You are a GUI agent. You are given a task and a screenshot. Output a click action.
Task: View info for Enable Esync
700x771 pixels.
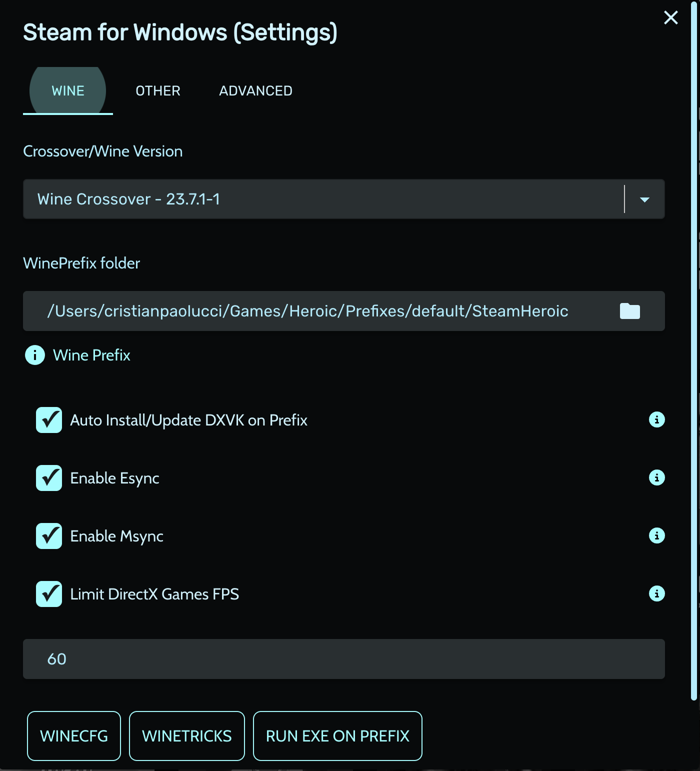click(656, 477)
